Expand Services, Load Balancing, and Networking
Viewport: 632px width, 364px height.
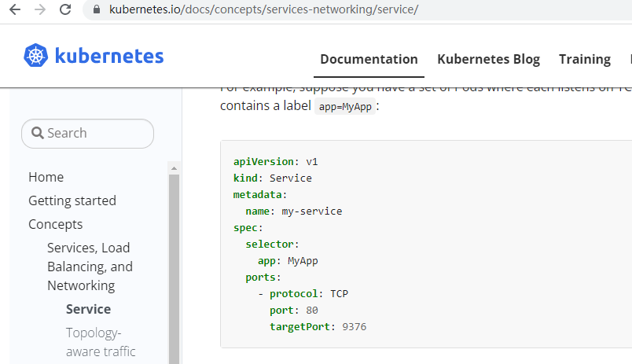(x=90, y=267)
